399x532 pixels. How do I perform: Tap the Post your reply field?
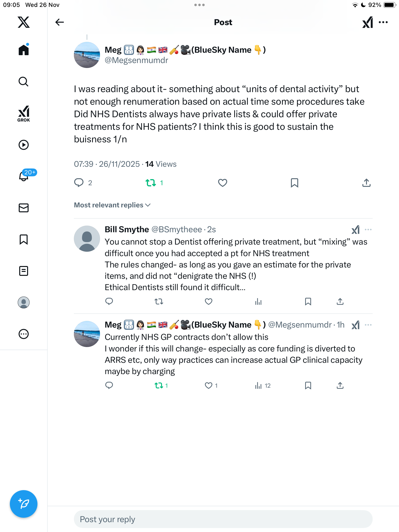[x=223, y=519]
